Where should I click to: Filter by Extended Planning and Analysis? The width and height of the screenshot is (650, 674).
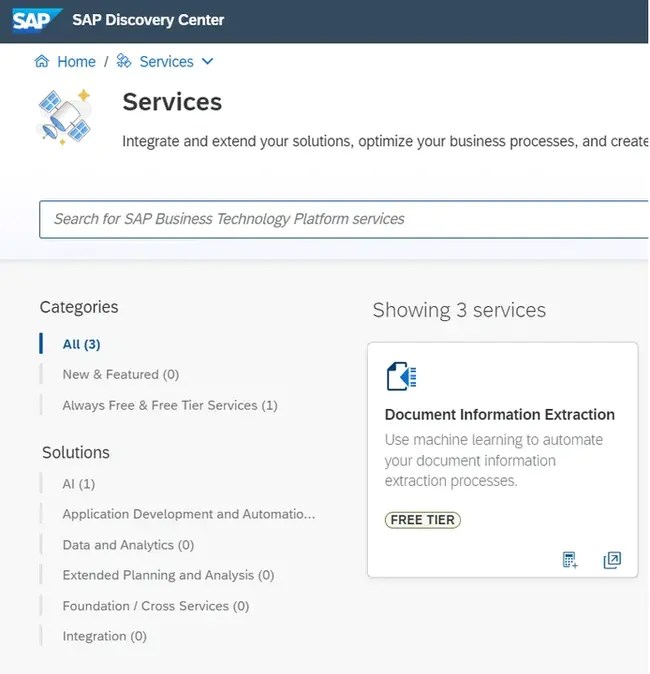tap(168, 575)
